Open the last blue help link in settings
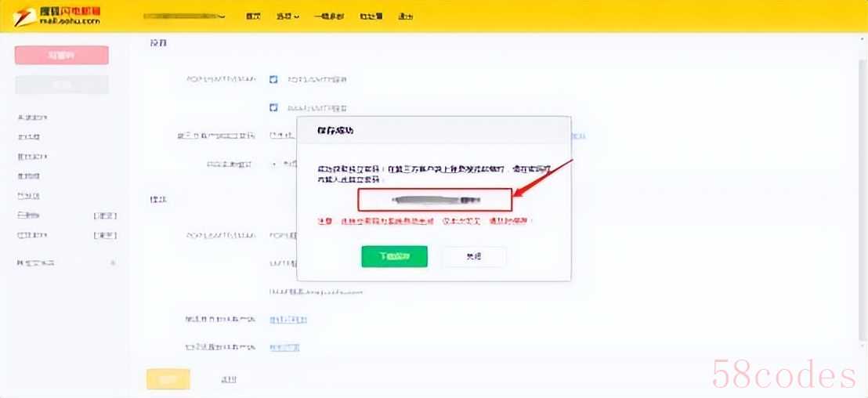Screen dimensions: 868x398 [x=284, y=347]
